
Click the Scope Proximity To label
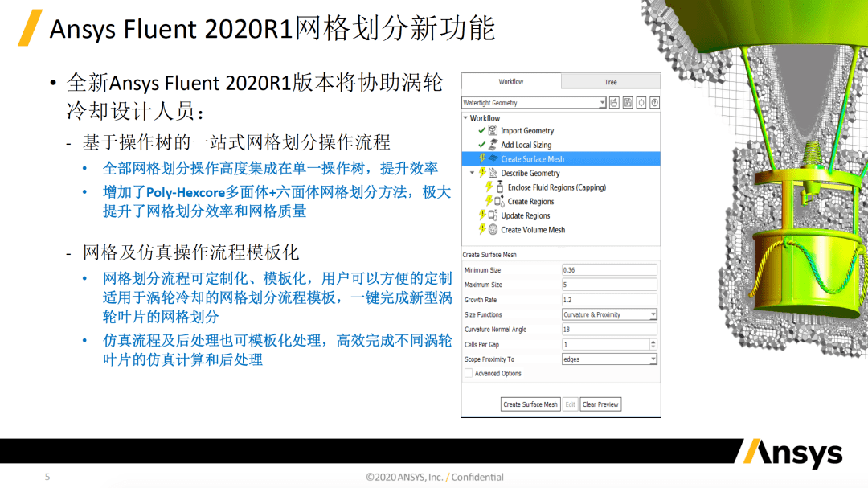tap(489, 359)
